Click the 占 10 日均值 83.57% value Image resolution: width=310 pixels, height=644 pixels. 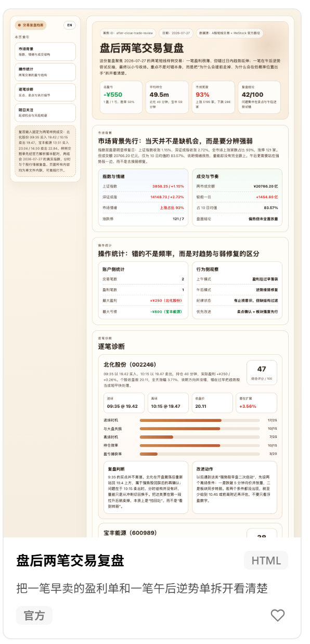[271, 208]
